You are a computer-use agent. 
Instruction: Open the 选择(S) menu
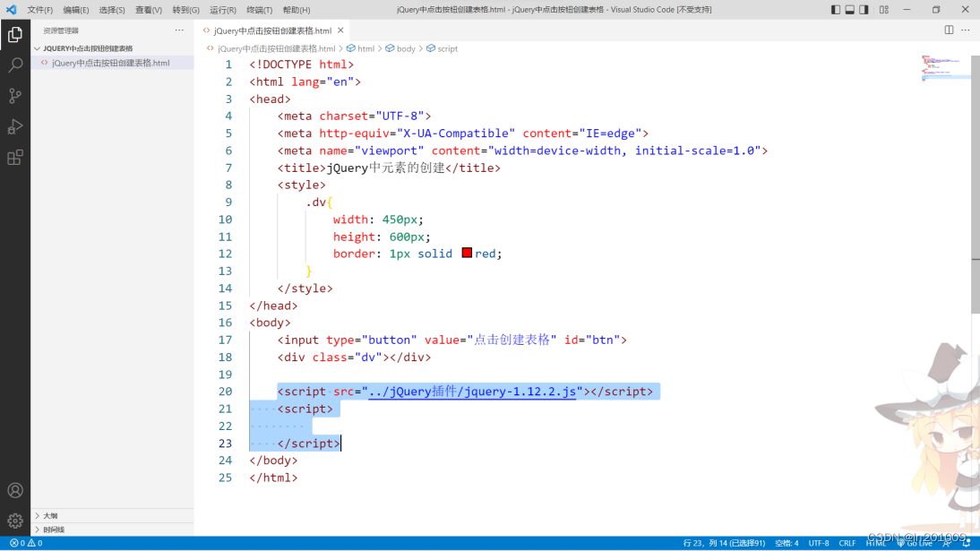[x=112, y=10]
